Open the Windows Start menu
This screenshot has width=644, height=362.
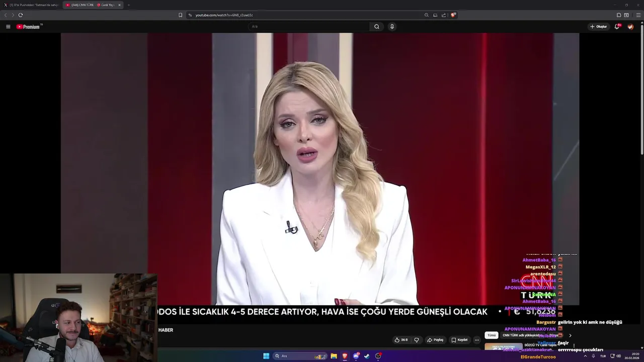[266, 356]
